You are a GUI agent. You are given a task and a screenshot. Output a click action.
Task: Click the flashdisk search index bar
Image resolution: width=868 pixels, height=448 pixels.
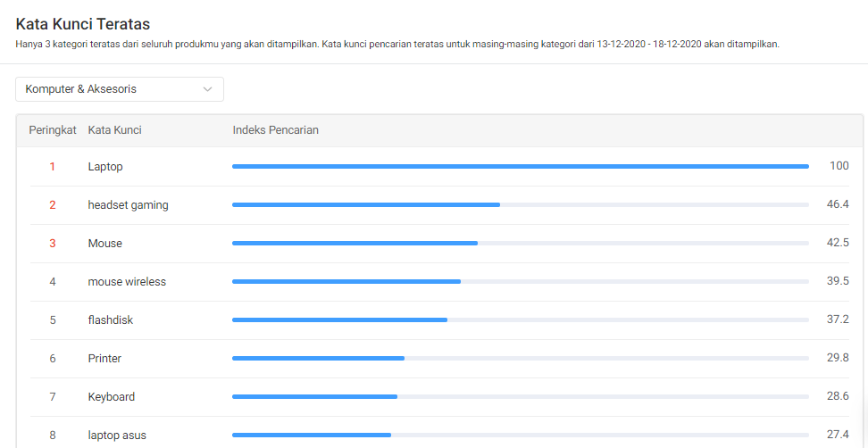click(x=521, y=319)
